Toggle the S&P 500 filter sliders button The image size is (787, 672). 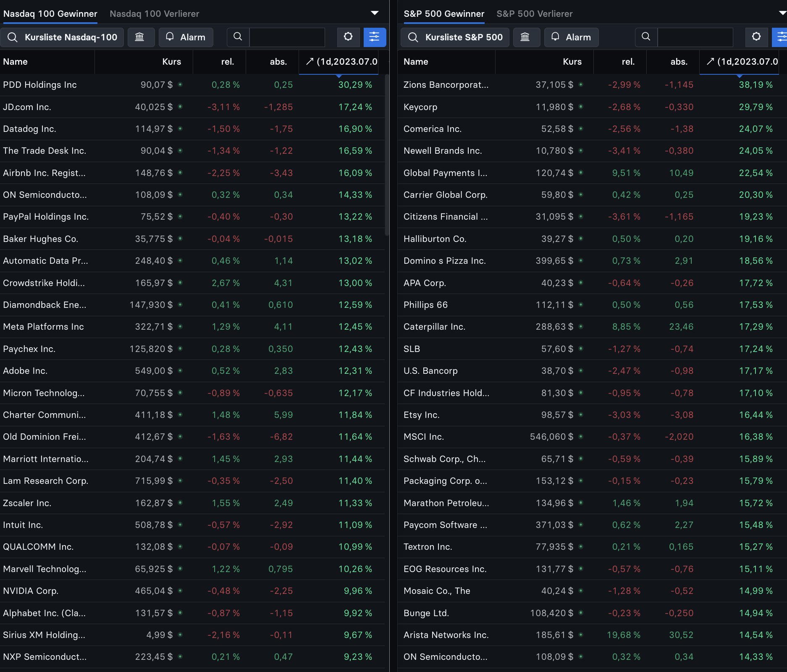pos(780,37)
